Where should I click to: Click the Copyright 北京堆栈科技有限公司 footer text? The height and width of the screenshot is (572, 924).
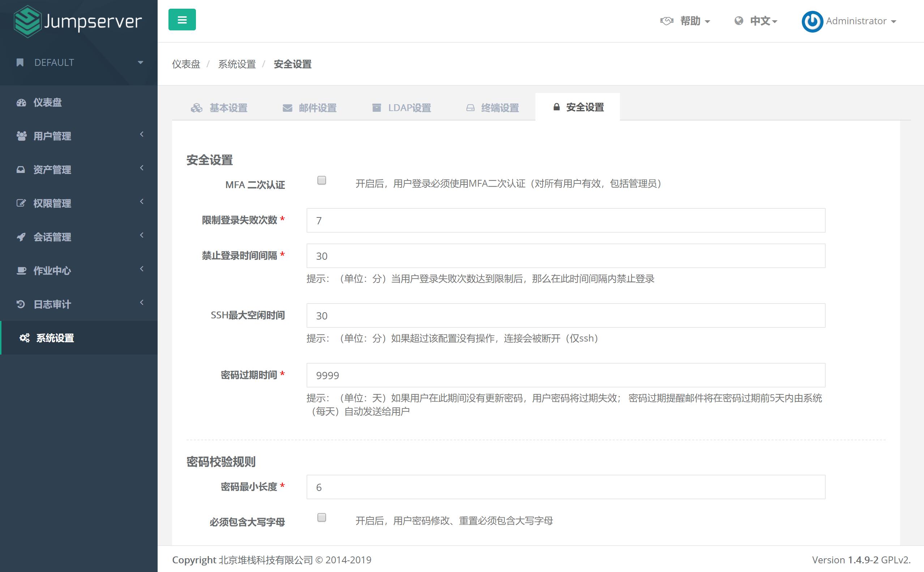pyautogui.click(x=272, y=560)
